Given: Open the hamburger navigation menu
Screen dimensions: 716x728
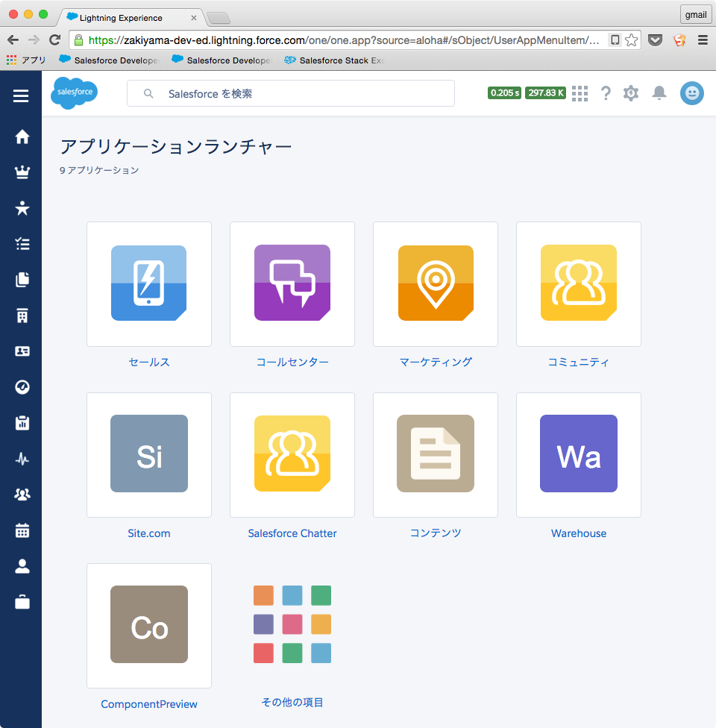Looking at the screenshot, I should pyautogui.click(x=21, y=95).
